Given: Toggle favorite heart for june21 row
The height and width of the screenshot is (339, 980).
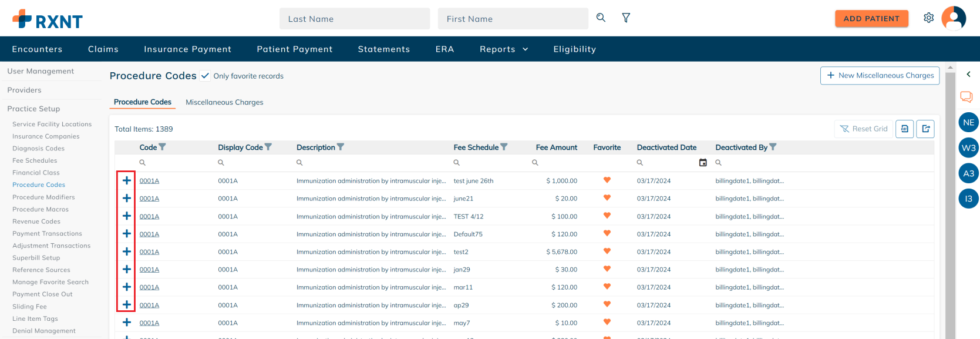Looking at the screenshot, I should (x=607, y=198).
